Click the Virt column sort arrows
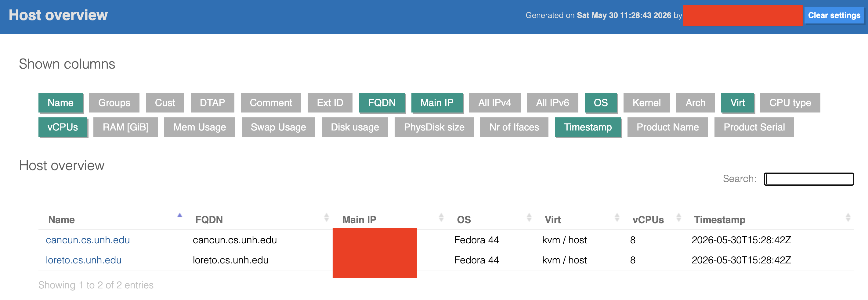 point(617,217)
